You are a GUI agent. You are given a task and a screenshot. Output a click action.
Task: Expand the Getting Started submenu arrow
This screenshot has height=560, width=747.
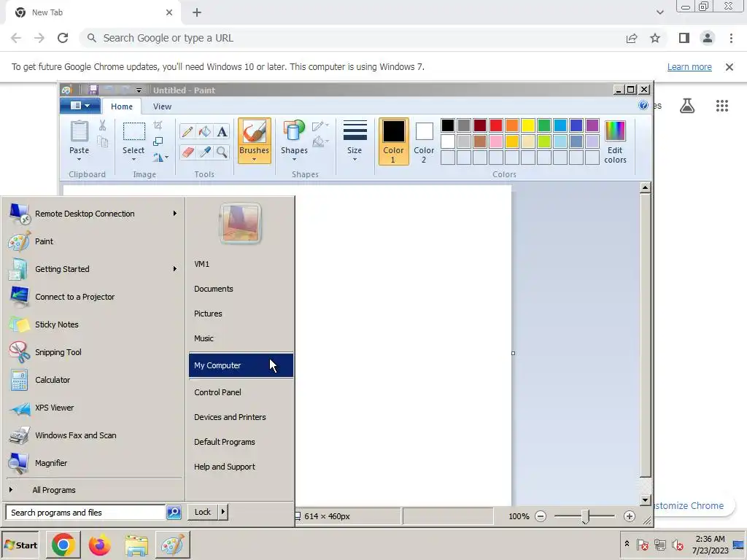click(x=175, y=268)
